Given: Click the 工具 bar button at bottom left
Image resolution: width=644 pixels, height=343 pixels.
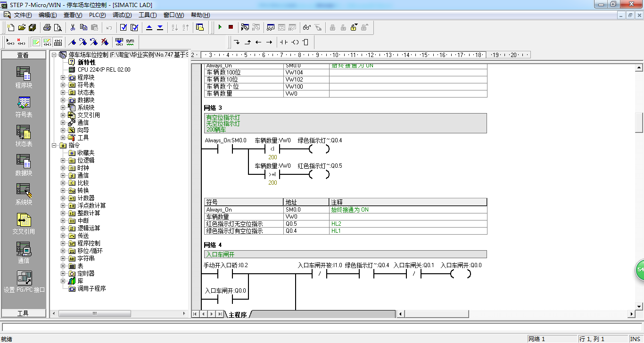Looking at the screenshot, I should click(x=23, y=313).
